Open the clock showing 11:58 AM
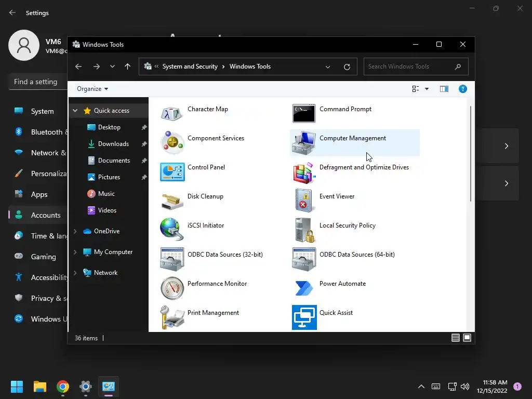Screen dimensions: 532x399 (492, 387)
